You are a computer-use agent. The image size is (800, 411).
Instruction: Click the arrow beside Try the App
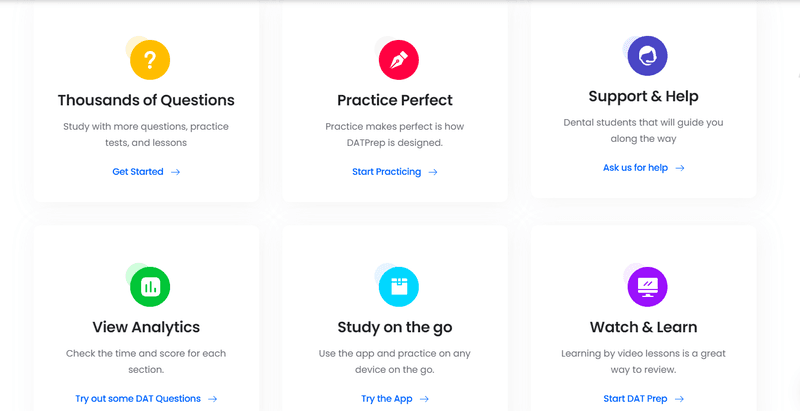point(424,399)
